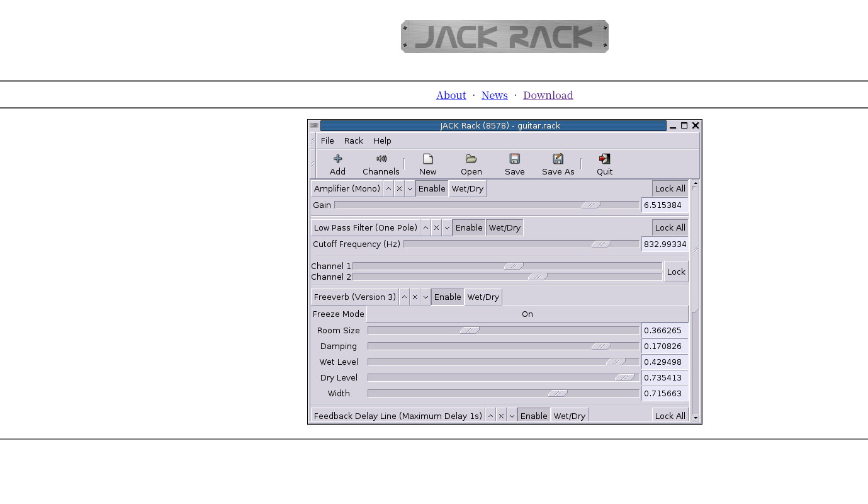Move Low Pass Filter plugin down

pos(447,227)
